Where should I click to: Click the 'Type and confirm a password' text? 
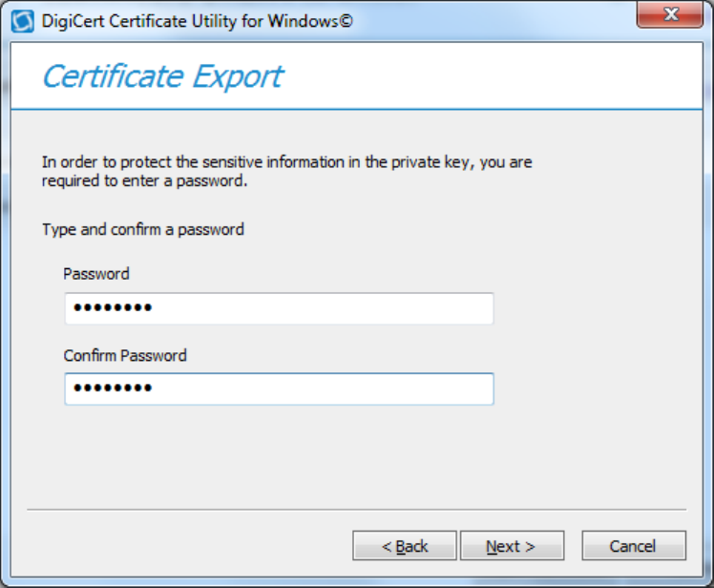(x=143, y=230)
